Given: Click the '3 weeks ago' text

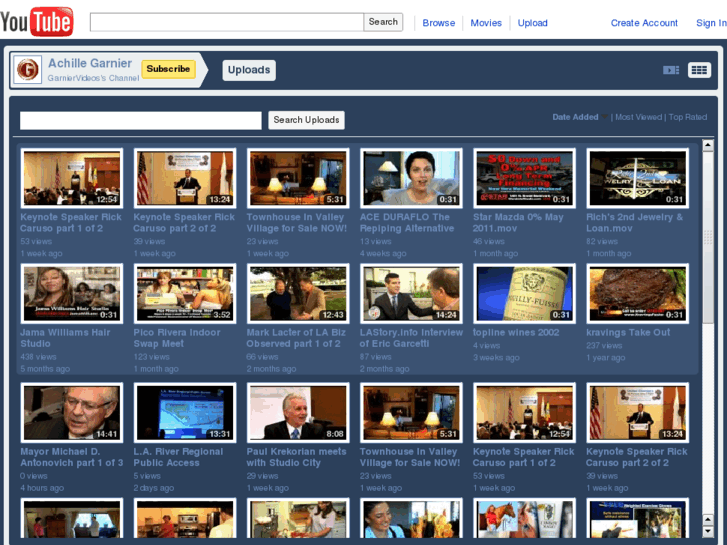Looking at the screenshot, I should [496, 358].
